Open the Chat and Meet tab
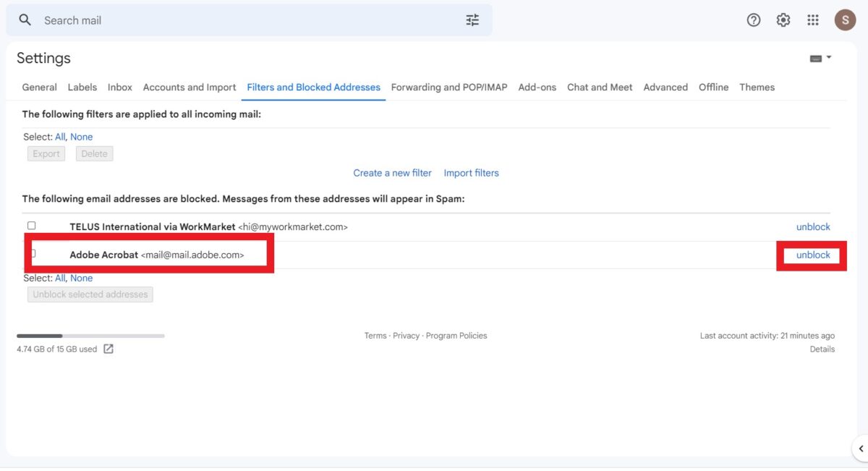The height and width of the screenshot is (471, 868). [600, 87]
